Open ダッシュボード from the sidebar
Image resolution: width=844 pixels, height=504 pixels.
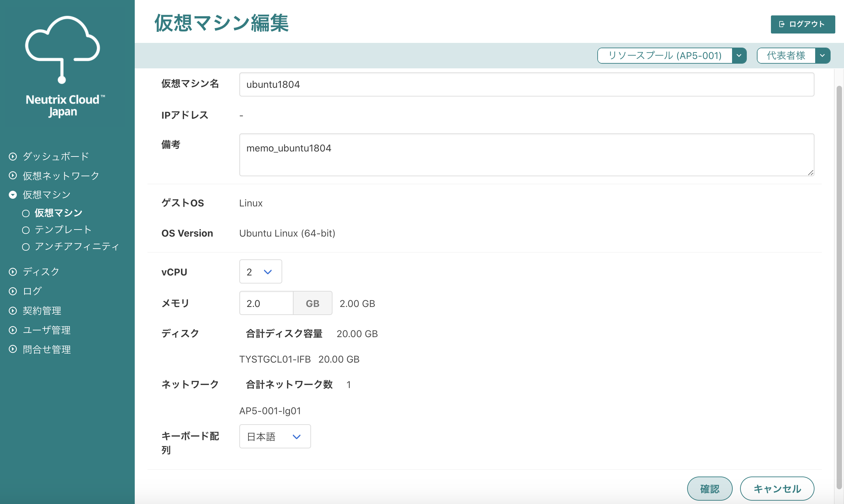tap(56, 156)
